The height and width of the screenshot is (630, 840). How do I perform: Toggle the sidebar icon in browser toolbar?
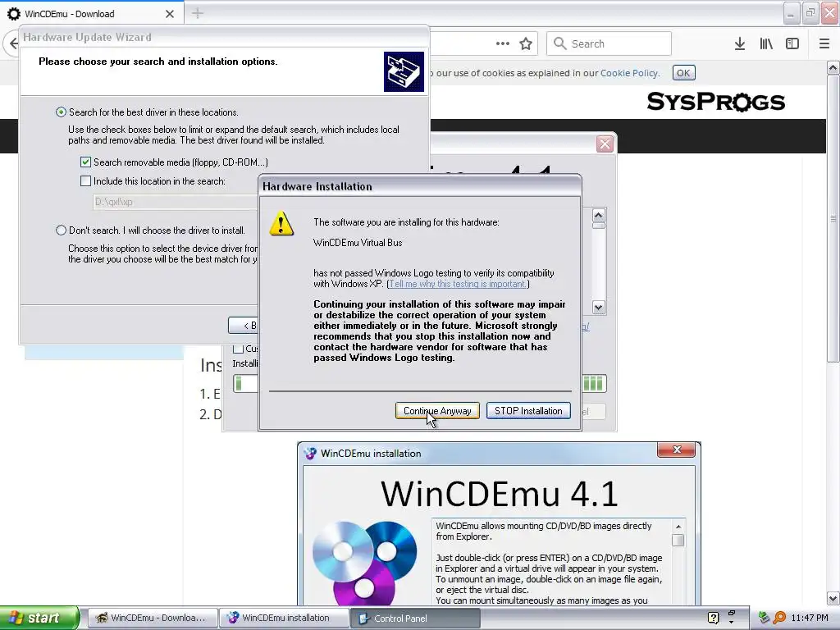(792, 43)
